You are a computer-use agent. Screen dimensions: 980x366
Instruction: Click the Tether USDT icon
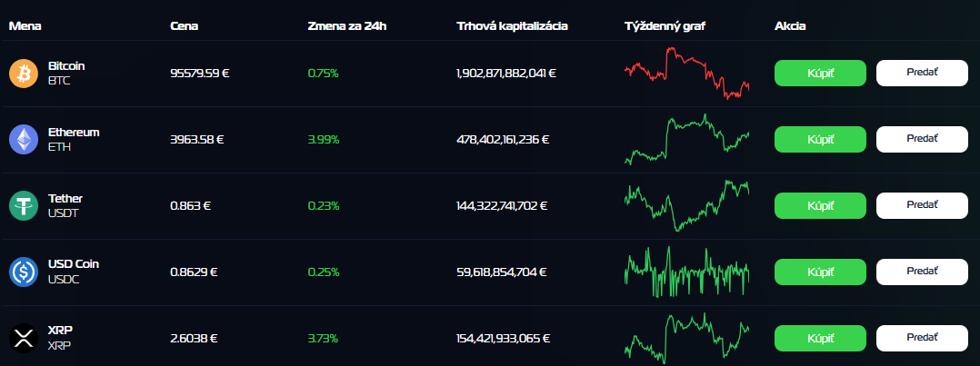[24, 205]
